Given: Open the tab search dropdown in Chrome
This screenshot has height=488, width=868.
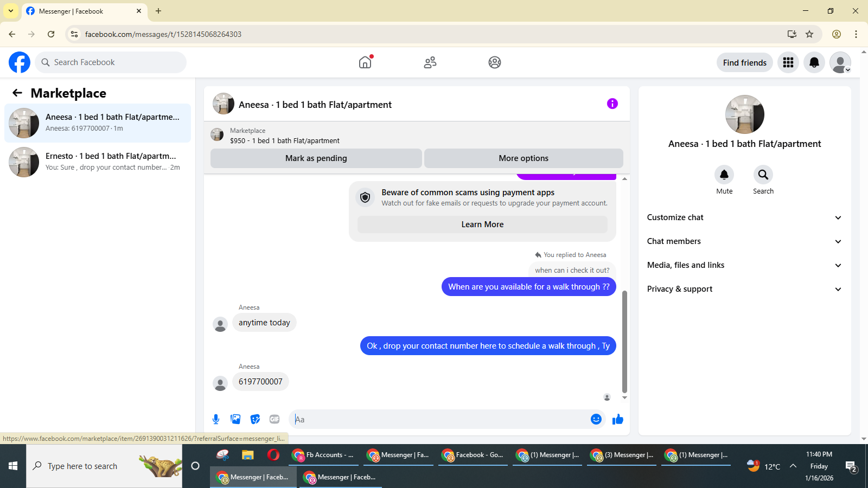Looking at the screenshot, I should pyautogui.click(x=11, y=11).
